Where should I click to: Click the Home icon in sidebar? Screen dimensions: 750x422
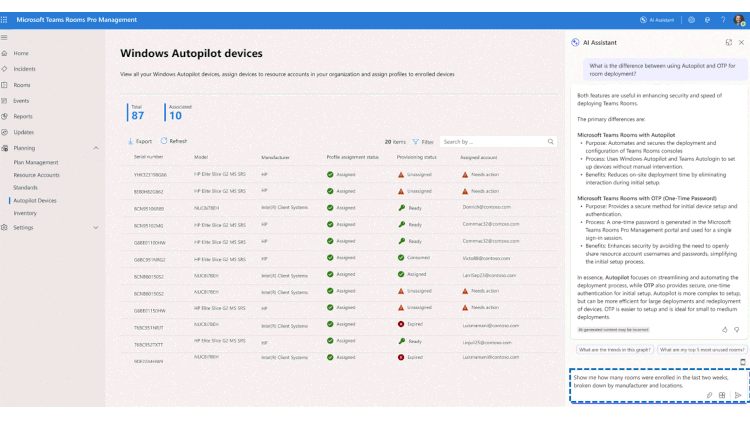[x=4, y=53]
